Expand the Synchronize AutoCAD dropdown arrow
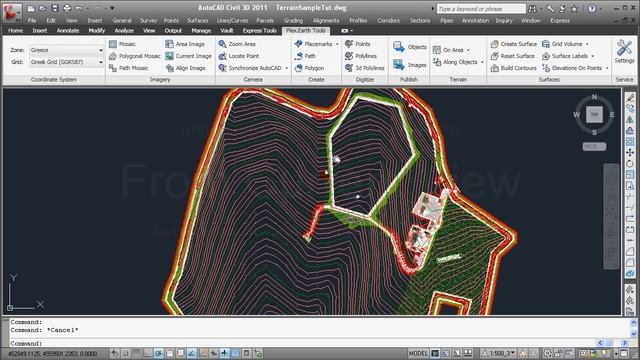640x360 pixels. (287, 68)
